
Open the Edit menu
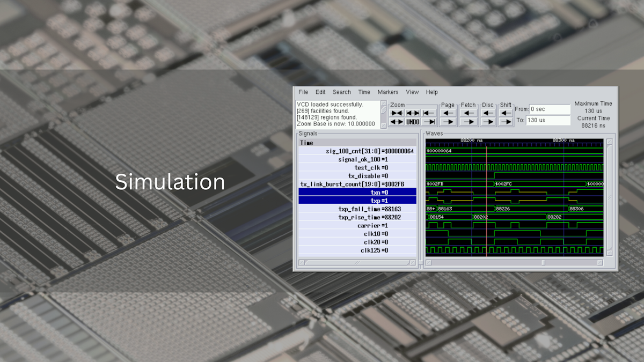[320, 92]
